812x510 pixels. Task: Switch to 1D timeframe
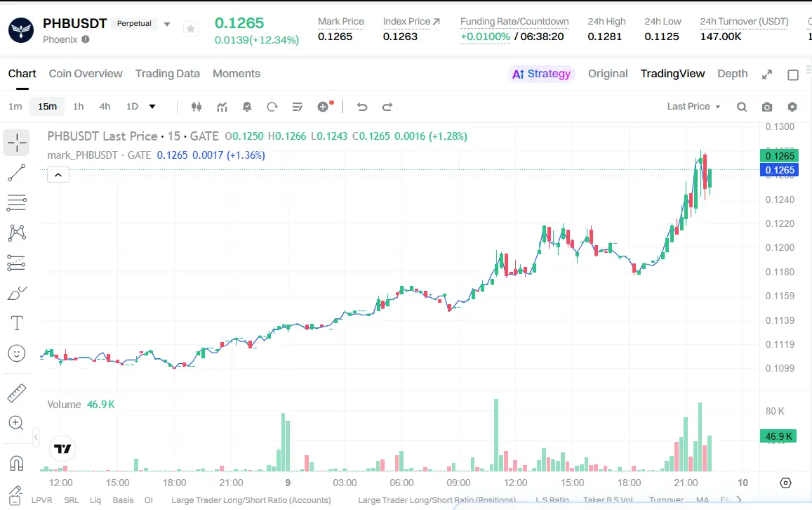tap(132, 106)
